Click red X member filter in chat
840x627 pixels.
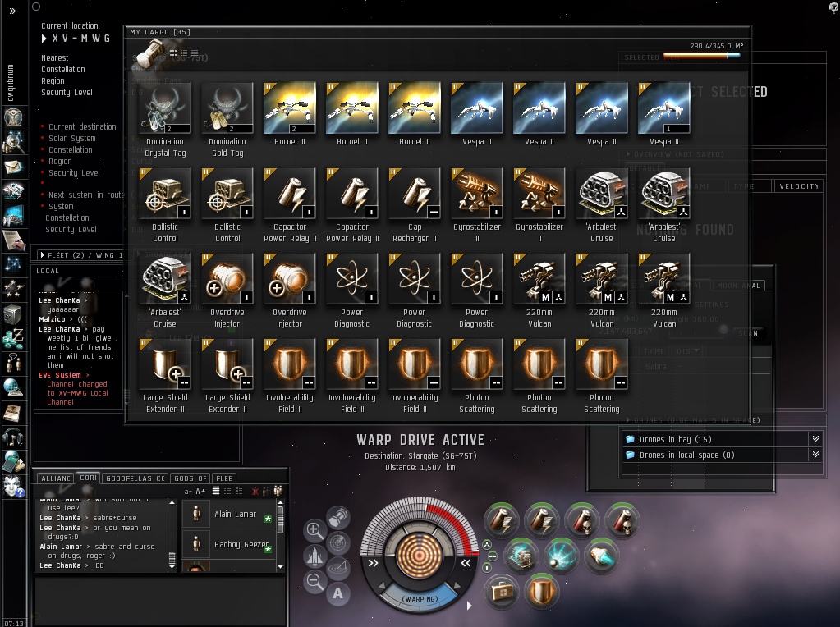255,491
